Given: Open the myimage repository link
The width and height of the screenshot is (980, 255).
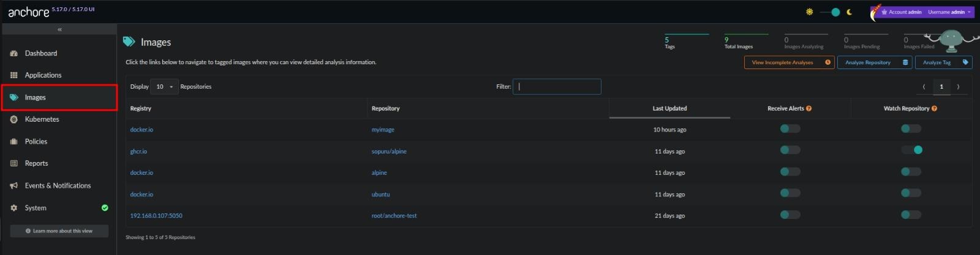Looking at the screenshot, I should tap(383, 130).
